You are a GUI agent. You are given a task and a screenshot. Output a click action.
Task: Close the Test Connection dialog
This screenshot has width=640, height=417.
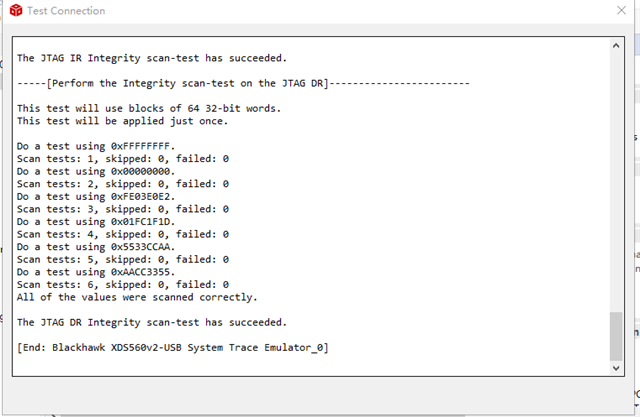point(618,10)
